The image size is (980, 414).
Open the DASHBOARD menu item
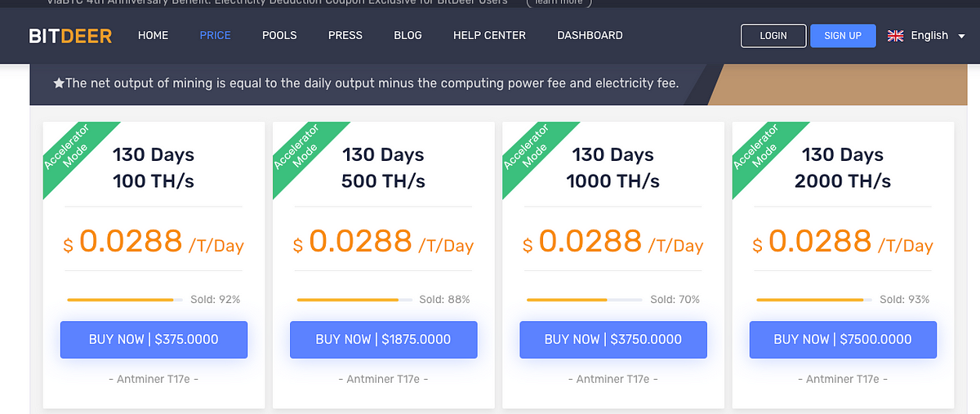(x=590, y=36)
